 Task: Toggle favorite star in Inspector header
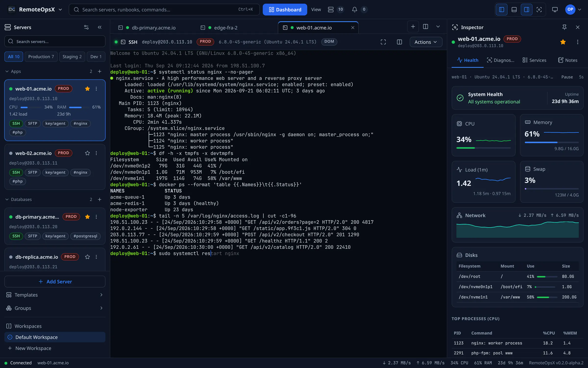[563, 42]
